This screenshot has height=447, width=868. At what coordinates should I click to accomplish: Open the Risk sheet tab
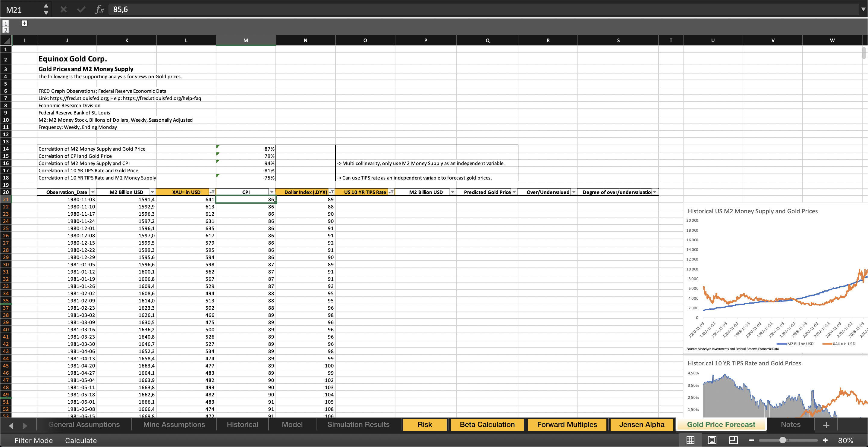click(425, 424)
